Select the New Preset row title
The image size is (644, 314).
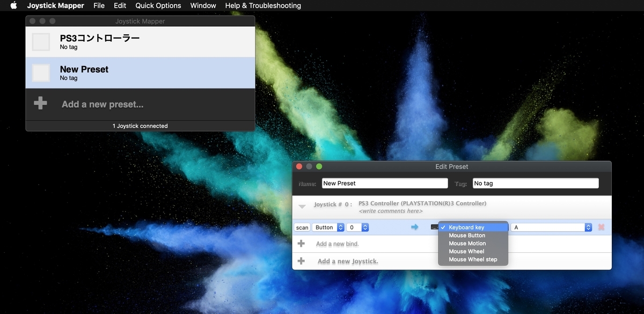point(84,69)
